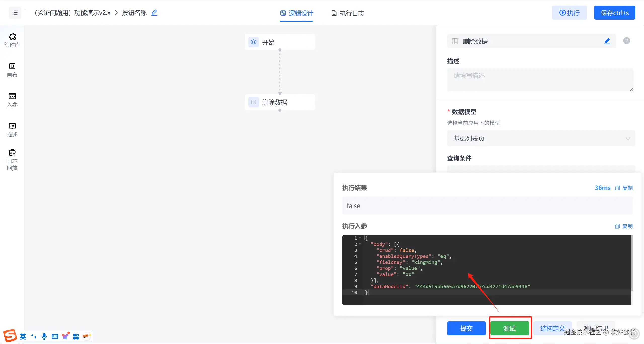Click the pencil icon in 删除数据 title
644x344 pixels.
(607, 41)
